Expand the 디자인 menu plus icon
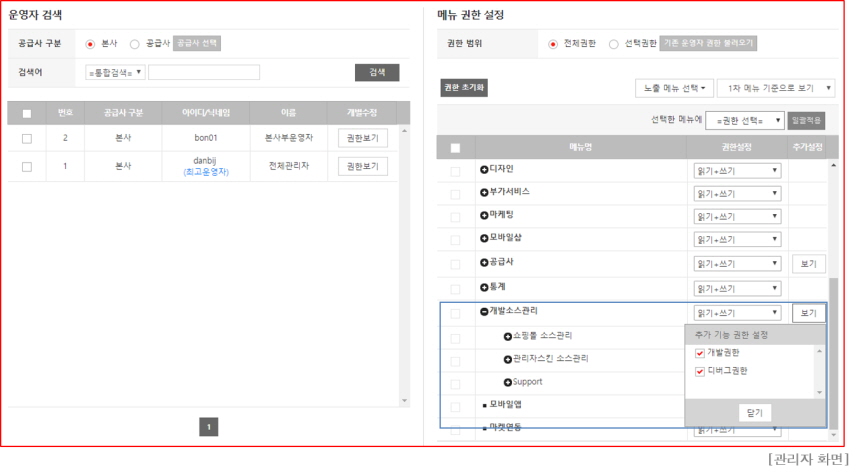This screenshot has width=860, height=475. [484, 169]
